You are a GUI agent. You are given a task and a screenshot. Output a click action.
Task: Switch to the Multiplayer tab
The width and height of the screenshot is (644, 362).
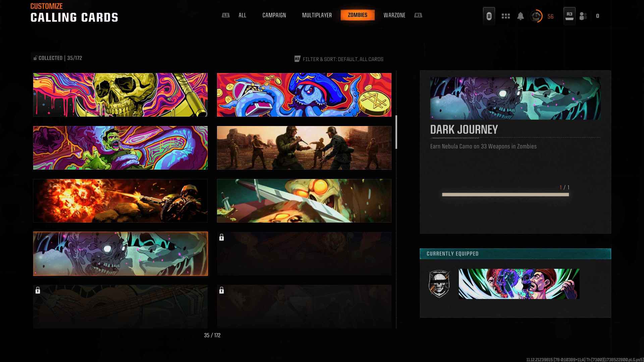pyautogui.click(x=317, y=15)
